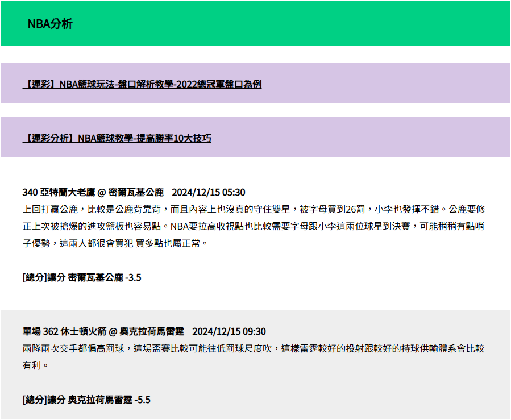Click the line starting 正上次被搶爆的進攻籃板
Screen dimensions: 511x420
(x=253, y=226)
